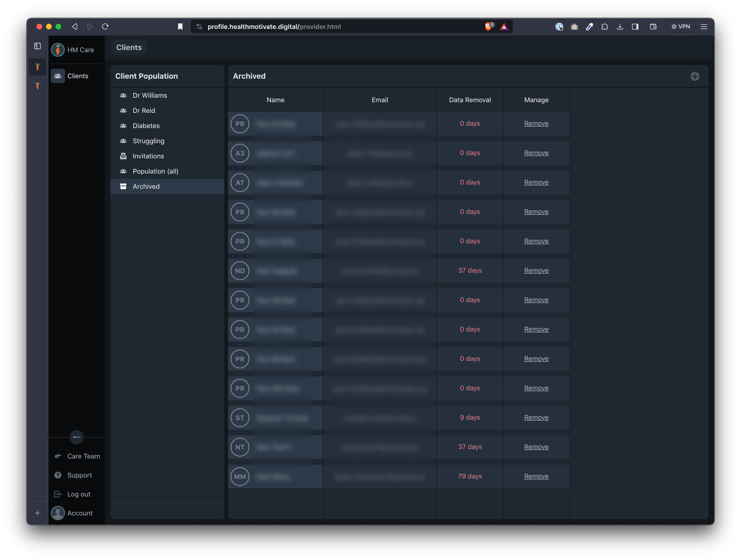
Task: Open the extensions puzzle icon
Action: point(605,27)
